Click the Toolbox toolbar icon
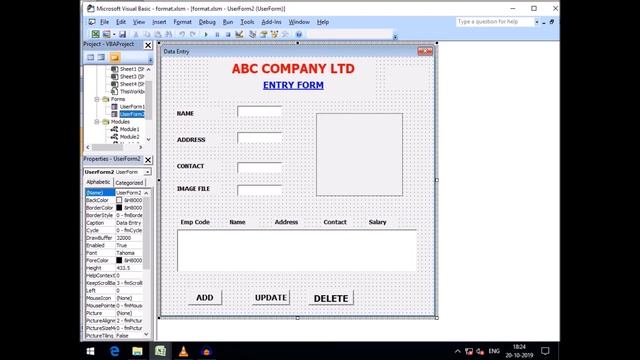This screenshot has height=360, width=640. [285, 34]
